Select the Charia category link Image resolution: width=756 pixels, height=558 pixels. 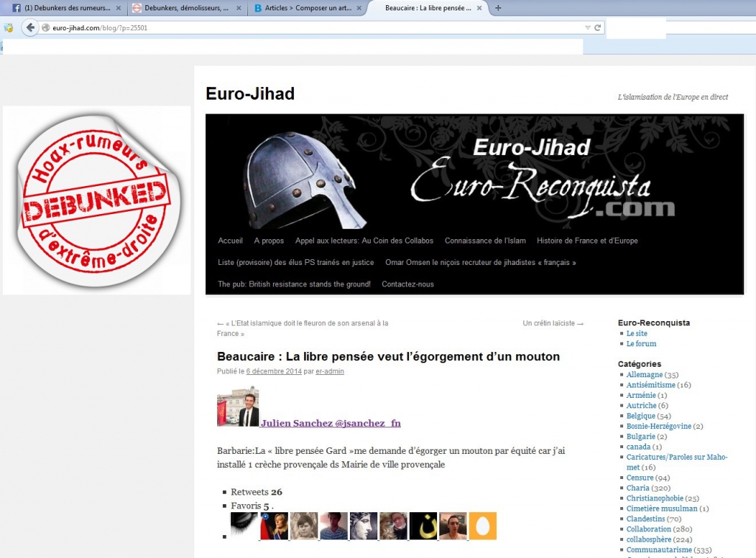[x=638, y=488]
